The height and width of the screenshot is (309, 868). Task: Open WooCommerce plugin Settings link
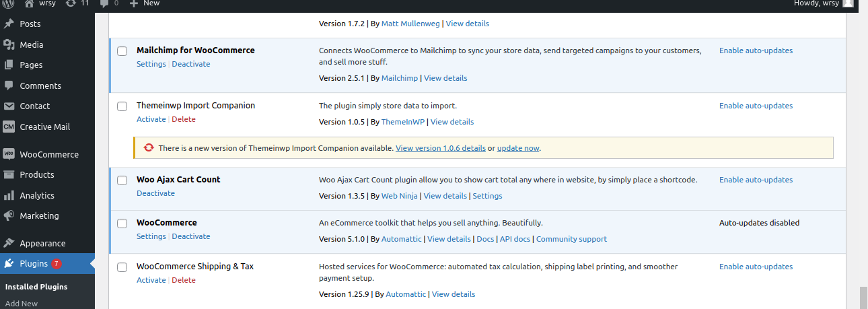pos(151,236)
